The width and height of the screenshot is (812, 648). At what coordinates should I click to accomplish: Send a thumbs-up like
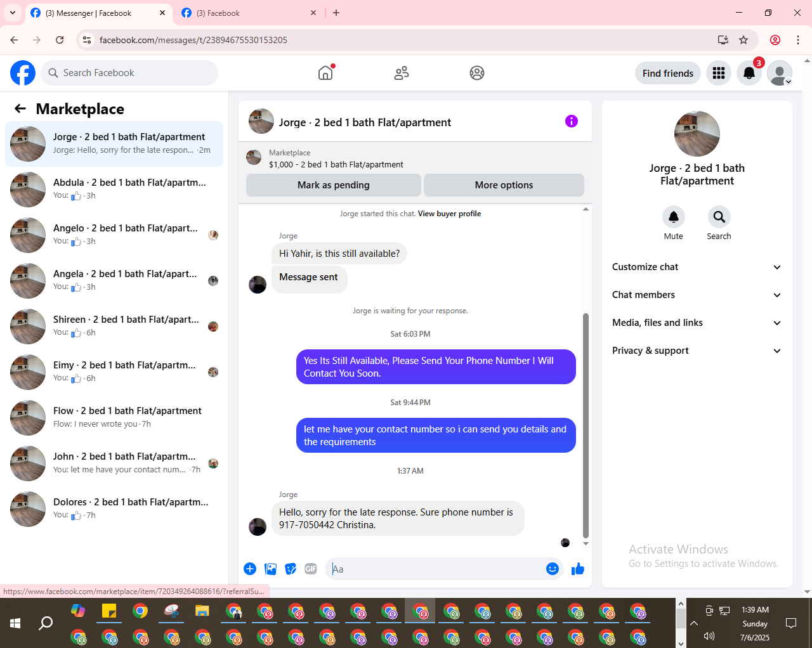[578, 569]
